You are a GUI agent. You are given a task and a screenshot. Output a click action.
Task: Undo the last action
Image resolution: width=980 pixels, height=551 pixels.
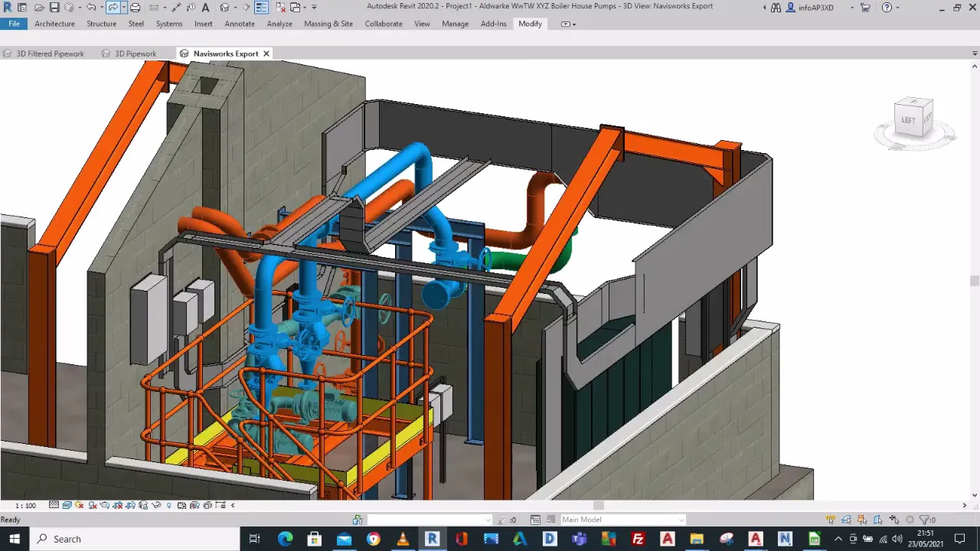[91, 8]
